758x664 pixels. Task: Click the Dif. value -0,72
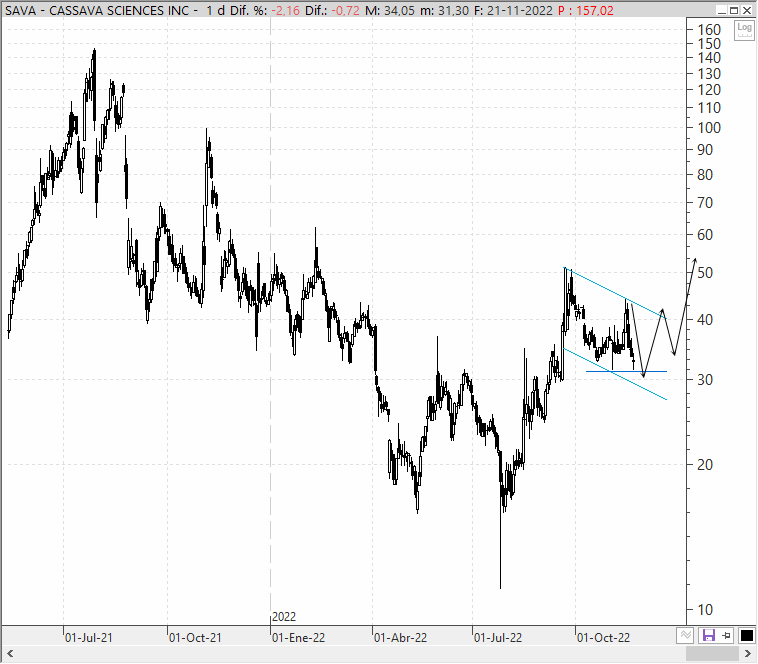click(x=345, y=11)
